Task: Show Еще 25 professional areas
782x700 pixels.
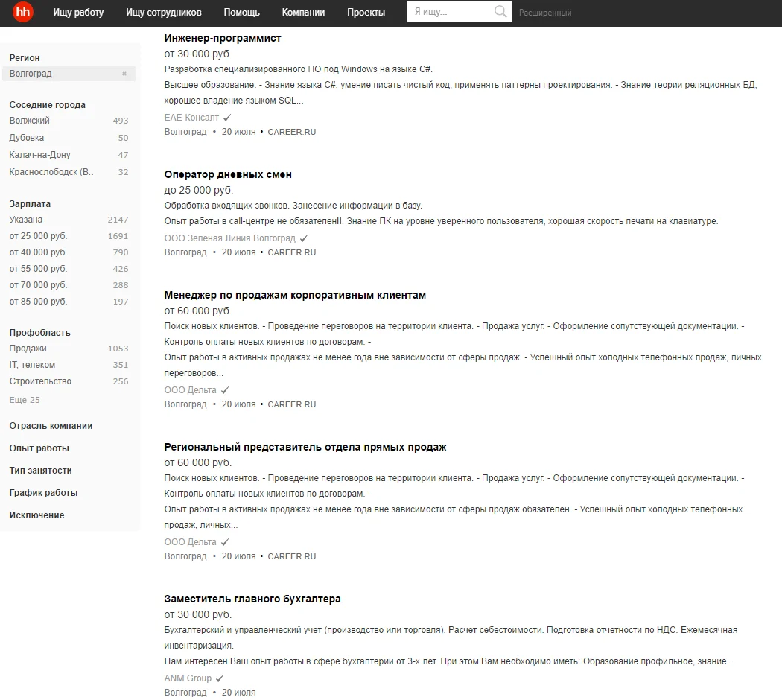Action: 25,400
